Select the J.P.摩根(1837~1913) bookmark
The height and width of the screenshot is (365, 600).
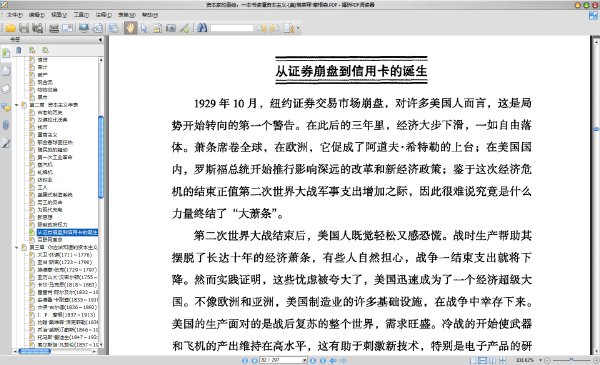66,314
